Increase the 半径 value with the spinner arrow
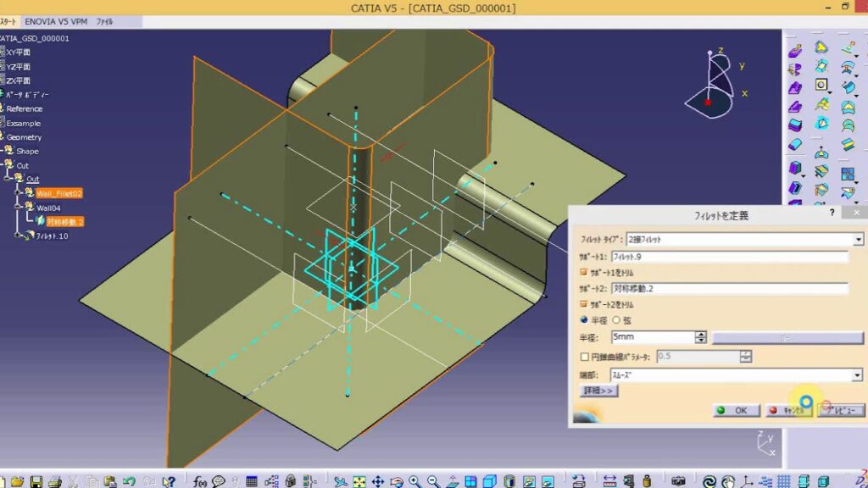868x488 pixels. [x=701, y=333]
